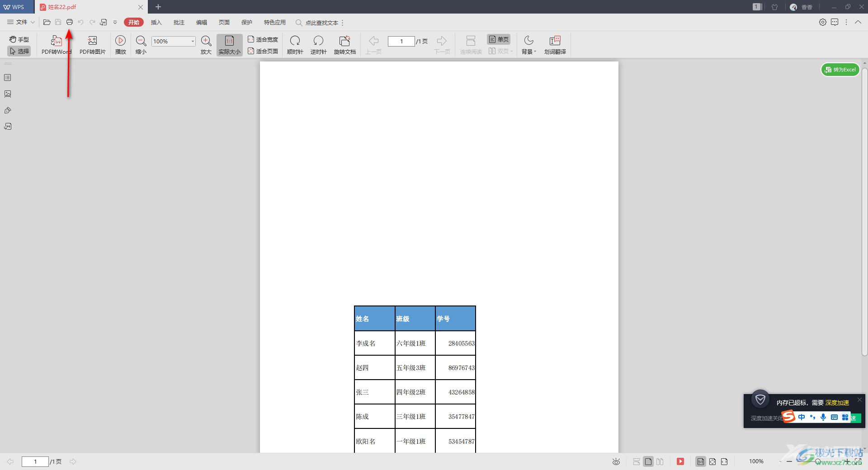The image size is (868, 470).
Task: Click PDF转图片 conversion tool
Action: 93,45
